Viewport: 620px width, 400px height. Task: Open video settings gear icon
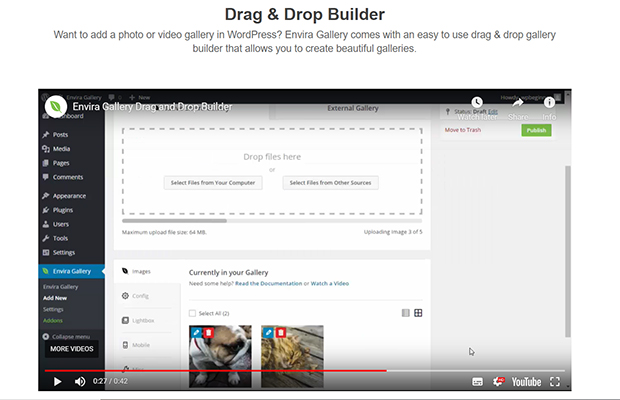click(498, 381)
